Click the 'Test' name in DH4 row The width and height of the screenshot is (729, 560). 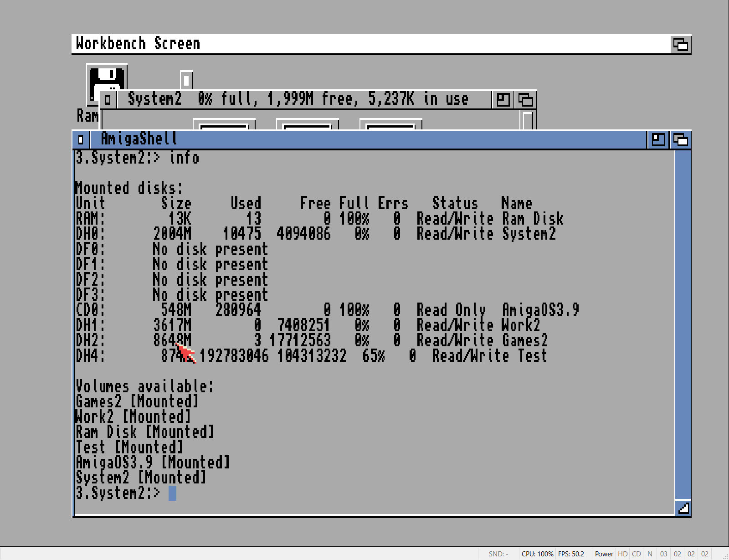532,356
